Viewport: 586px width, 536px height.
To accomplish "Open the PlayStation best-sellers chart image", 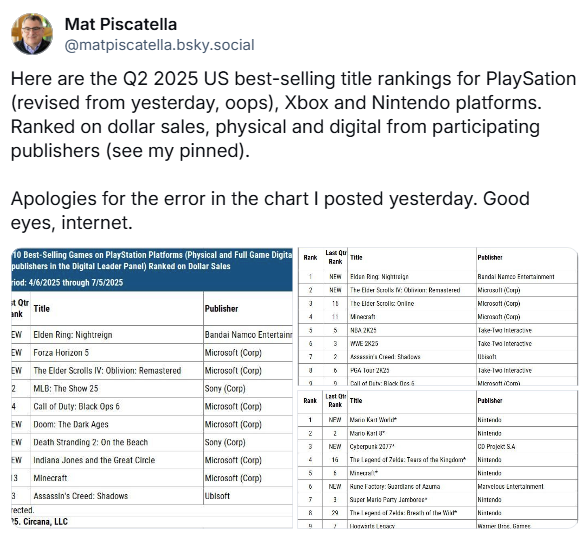I will (152, 388).
